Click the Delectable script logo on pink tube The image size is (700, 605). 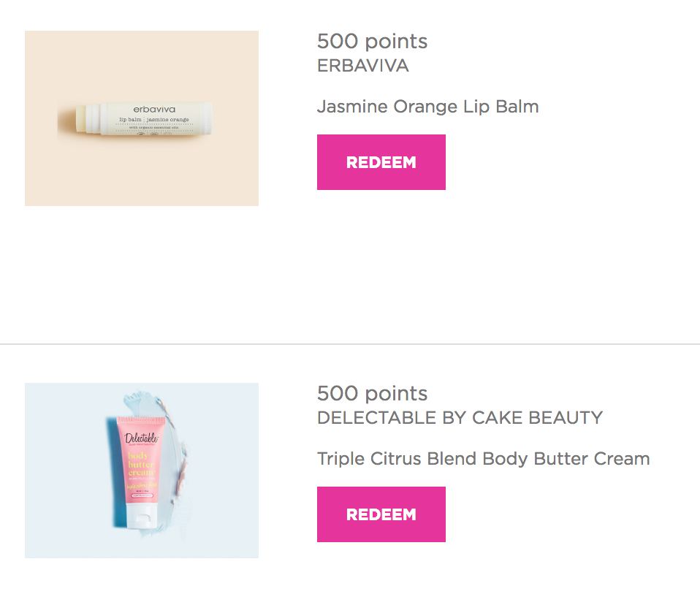[x=141, y=438]
